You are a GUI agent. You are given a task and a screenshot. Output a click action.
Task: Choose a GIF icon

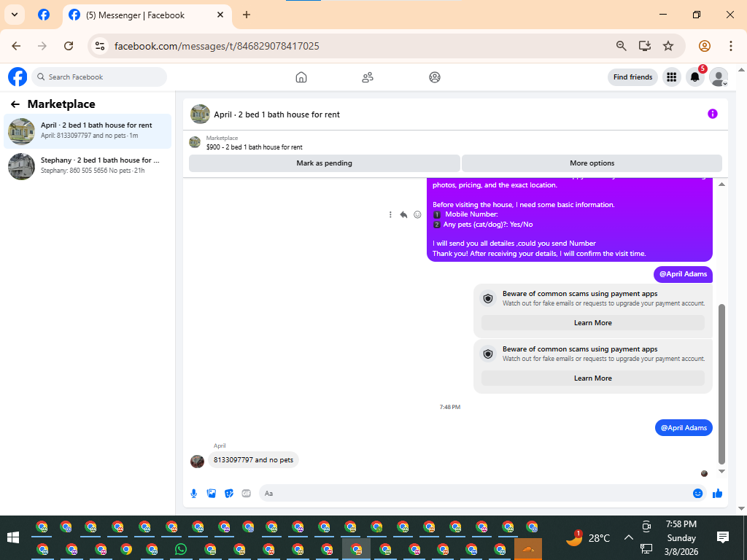click(247, 494)
